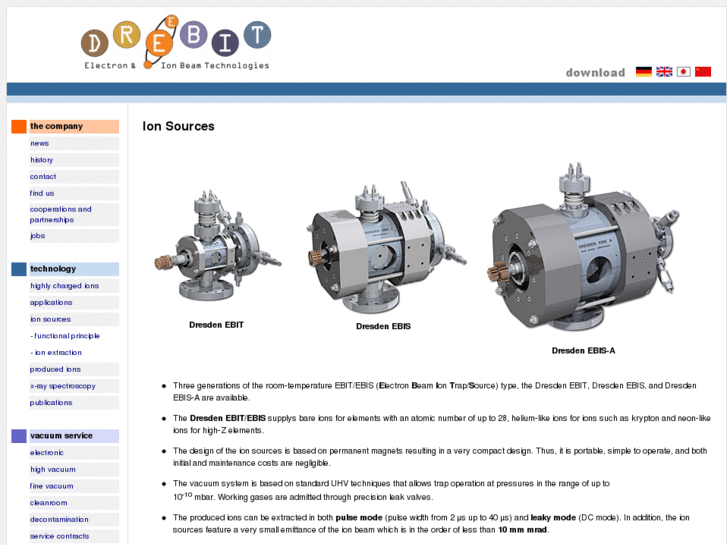Open 'the company' menu section
The height and width of the screenshot is (545, 727).
[x=74, y=126]
